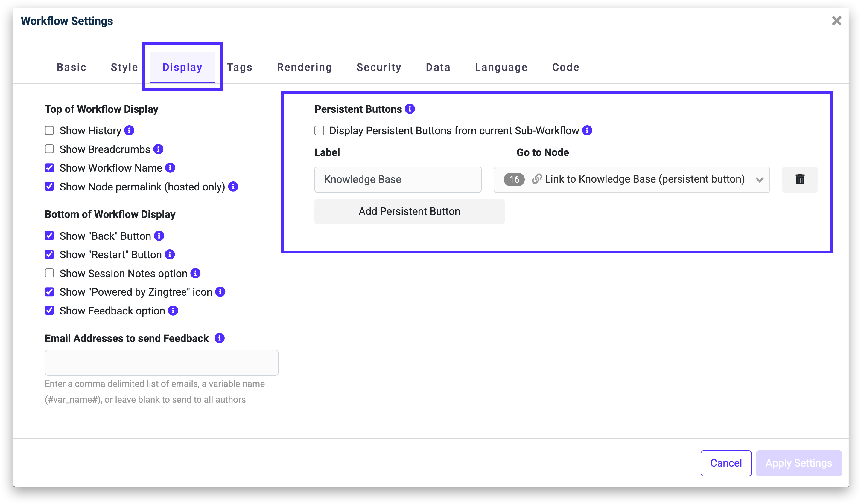Open the Go to Node dropdown
This screenshot has height=504, width=861.
click(632, 180)
